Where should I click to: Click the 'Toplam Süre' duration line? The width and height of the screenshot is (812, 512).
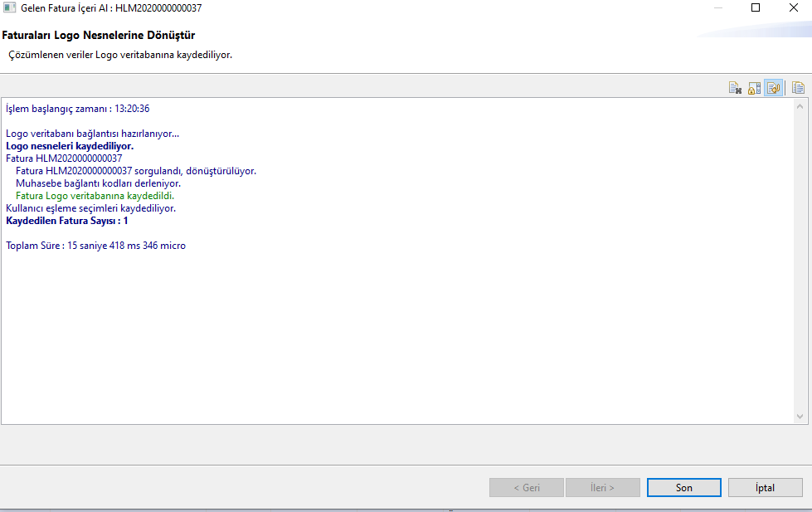click(95, 246)
